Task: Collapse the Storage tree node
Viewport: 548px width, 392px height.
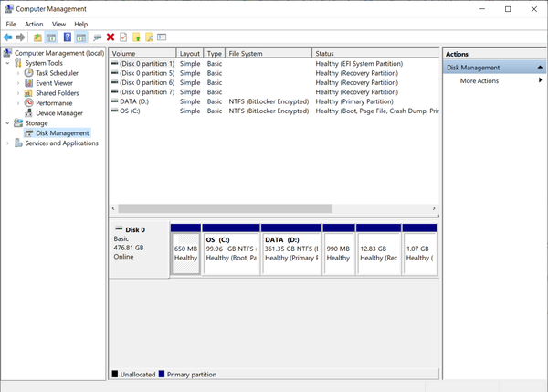Action: click(8, 123)
